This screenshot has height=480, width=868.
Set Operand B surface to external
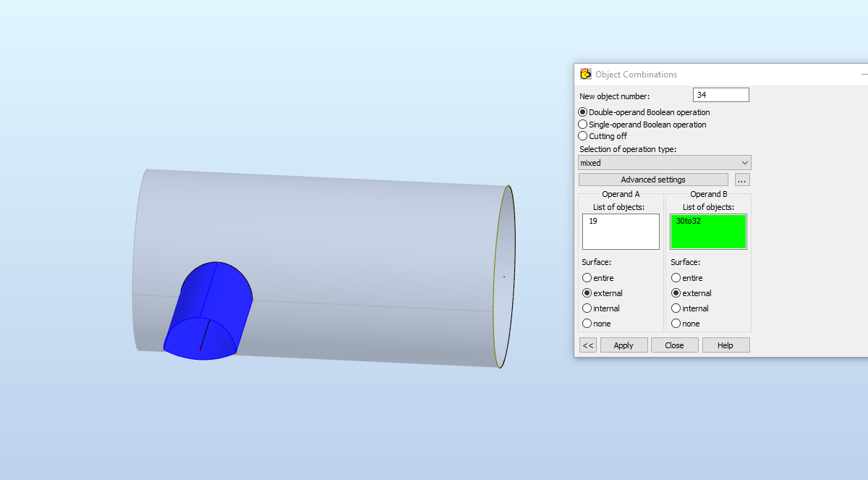click(676, 293)
